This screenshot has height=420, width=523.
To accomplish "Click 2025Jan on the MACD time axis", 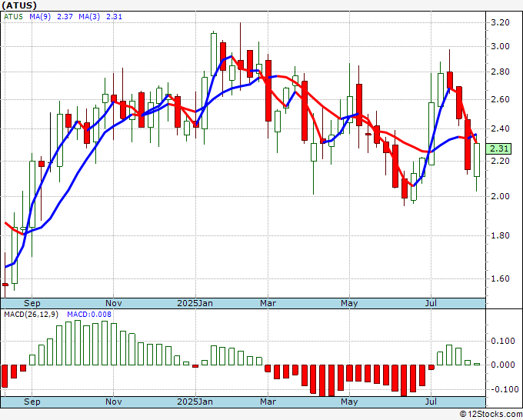I will coord(195,402).
